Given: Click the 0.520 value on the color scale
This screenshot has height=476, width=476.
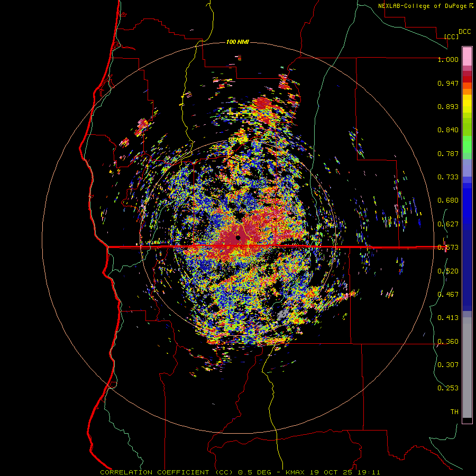Looking at the screenshot, I should pos(448,271).
